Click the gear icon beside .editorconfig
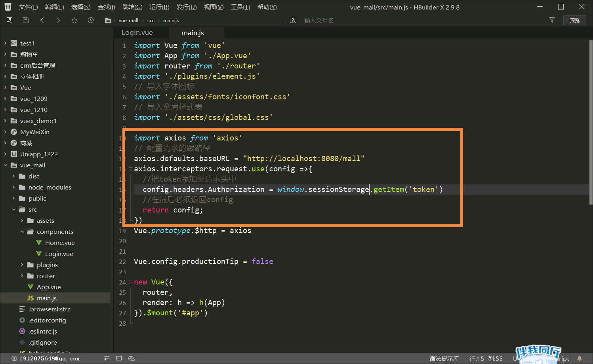593x364 pixels. 22,320
